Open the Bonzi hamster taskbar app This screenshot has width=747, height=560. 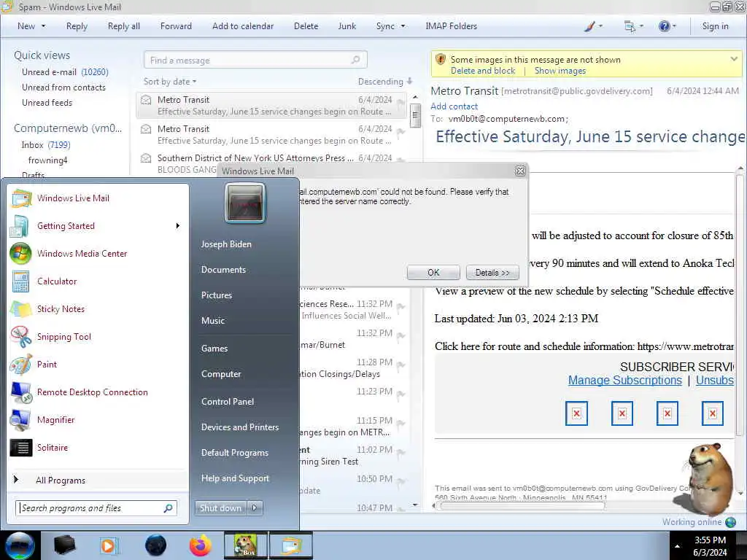(x=246, y=545)
